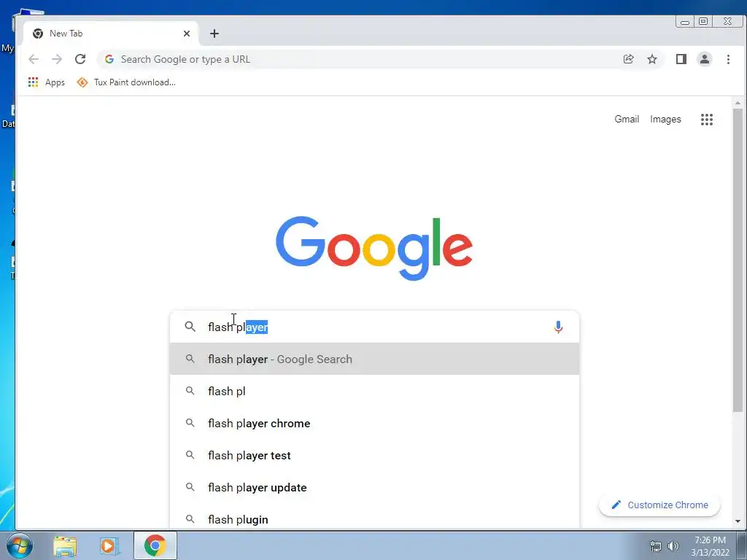Viewport: 747px width, 560px height.
Task: Open Chrome's three-dot menu
Action: (x=728, y=59)
